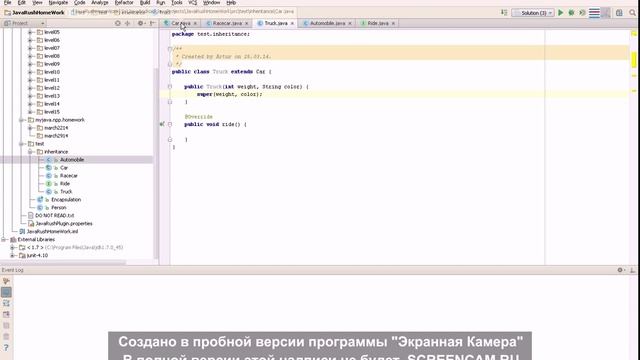The width and height of the screenshot is (640, 360).
Task: Hide the Event Log panel
Action: [633, 270]
